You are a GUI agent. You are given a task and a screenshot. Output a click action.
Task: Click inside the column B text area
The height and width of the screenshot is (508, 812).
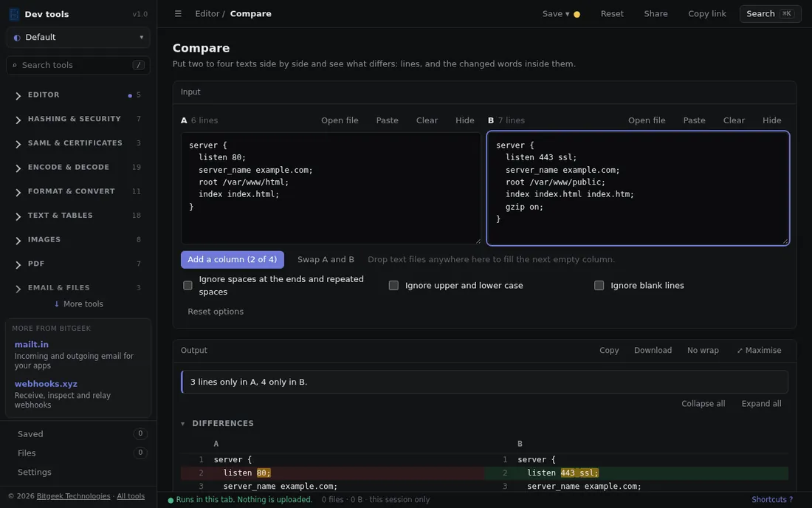[x=638, y=188]
